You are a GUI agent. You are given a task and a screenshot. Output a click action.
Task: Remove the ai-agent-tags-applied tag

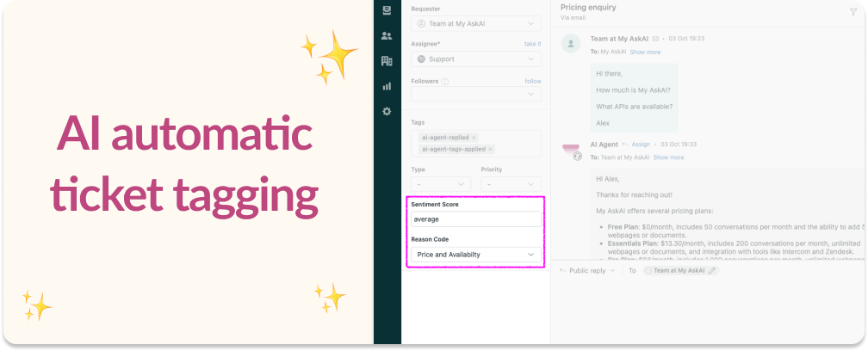click(490, 149)
